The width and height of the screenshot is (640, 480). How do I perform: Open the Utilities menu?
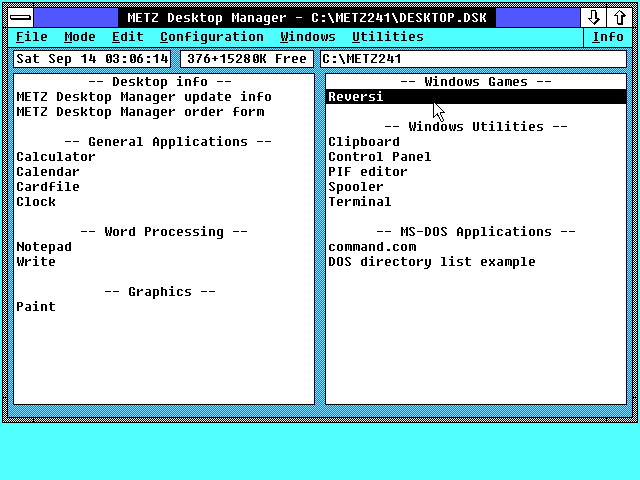[388, 37]
